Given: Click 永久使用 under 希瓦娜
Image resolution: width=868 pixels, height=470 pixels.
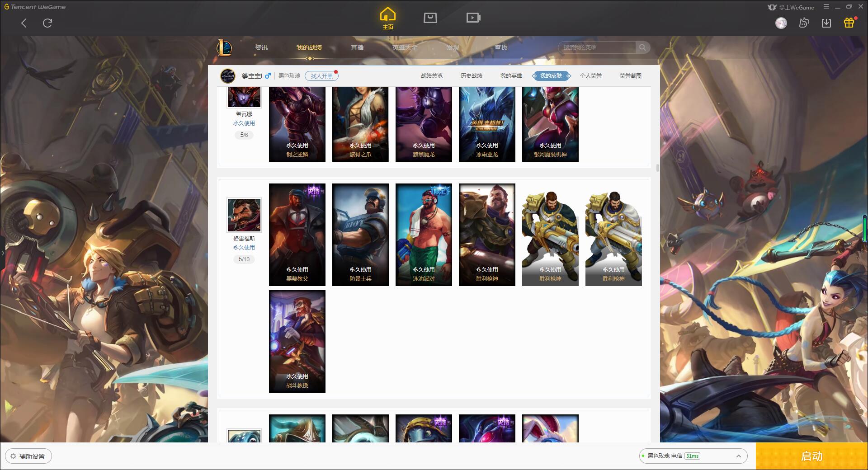Looking at the screenshot, I should click(x=244, y=123).
